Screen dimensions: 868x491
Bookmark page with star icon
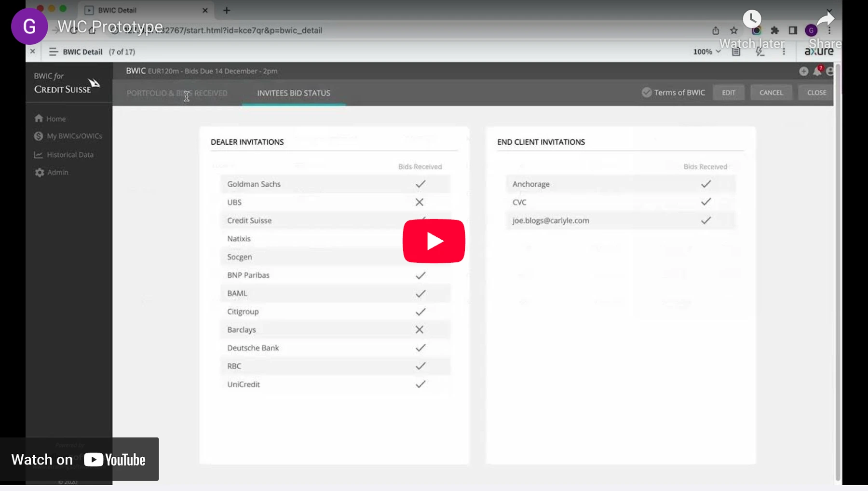point(734,30)
